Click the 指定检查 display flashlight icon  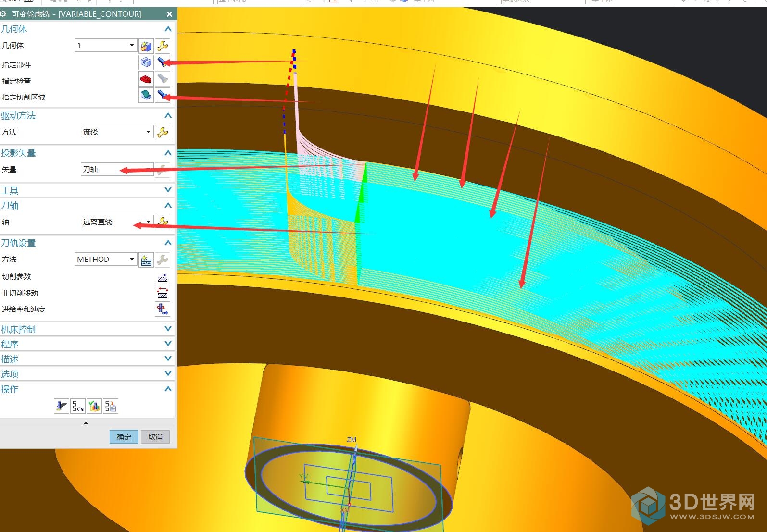pyautogui.click(x=163, y=79)
